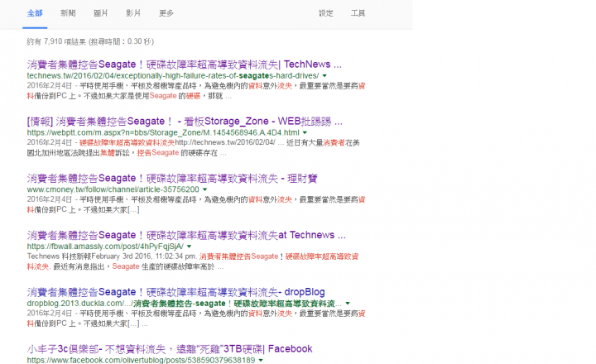
Task: Switch to the 新聞 tab
Action: click(68, 13)
